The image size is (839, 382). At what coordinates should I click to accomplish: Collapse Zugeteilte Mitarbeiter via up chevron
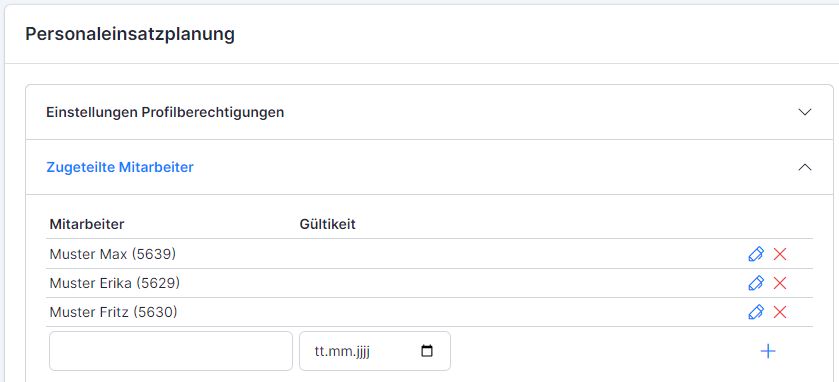point(805,167)
